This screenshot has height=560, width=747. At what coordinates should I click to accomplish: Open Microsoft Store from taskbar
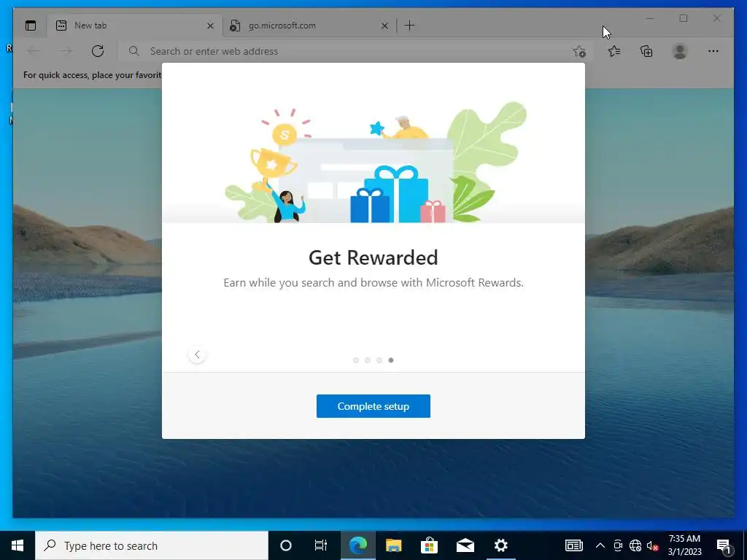[x=429, y=545]
